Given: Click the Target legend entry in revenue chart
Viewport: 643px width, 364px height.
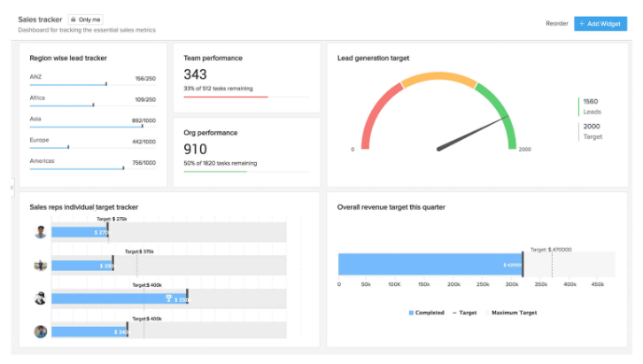Looking at the screenshot, I should coord(465,313).
